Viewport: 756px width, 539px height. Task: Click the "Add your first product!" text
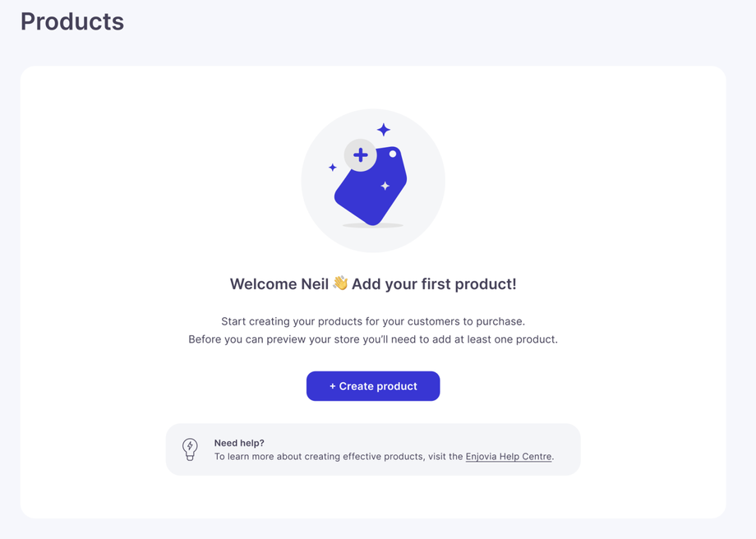tap(434, 284)
